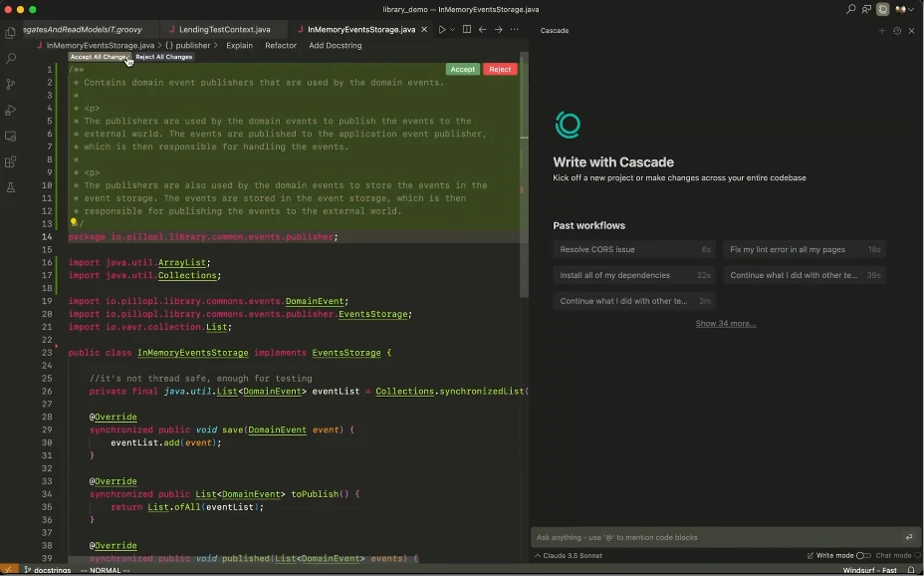Open Cascade history clock icon
Image resolution: width=924 pixels, height=576 pixels.
click(897, 31)
